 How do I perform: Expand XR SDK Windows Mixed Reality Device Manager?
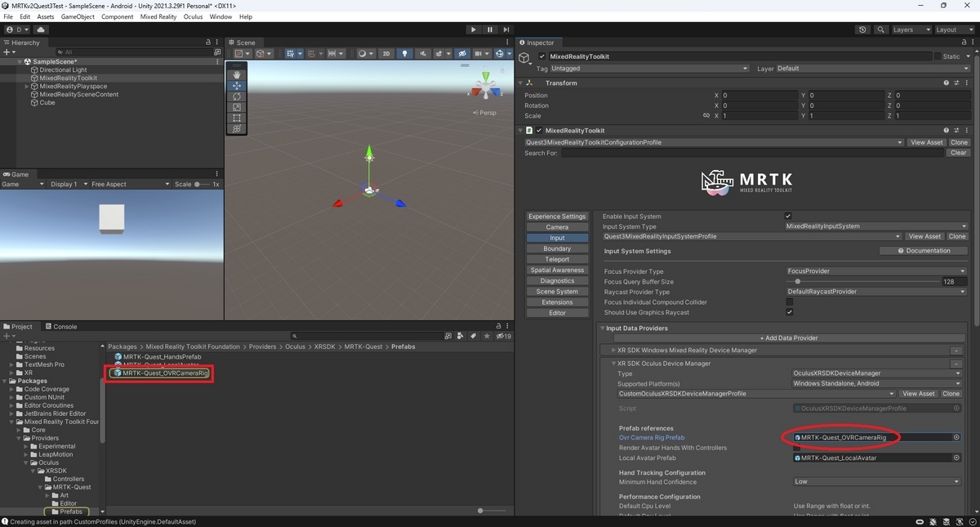tap(613, 351)
